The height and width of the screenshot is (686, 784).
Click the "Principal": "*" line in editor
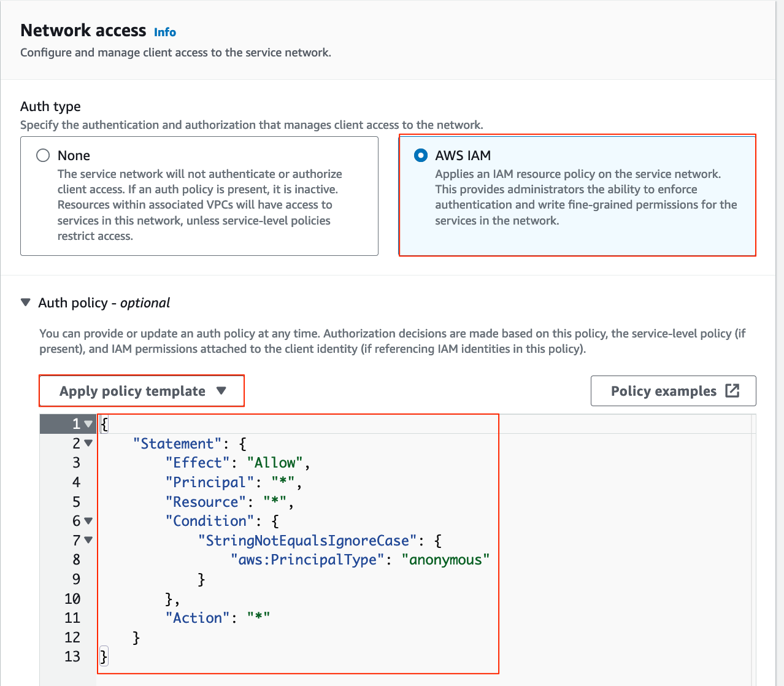pyautogui.click(x=234, y=482)
